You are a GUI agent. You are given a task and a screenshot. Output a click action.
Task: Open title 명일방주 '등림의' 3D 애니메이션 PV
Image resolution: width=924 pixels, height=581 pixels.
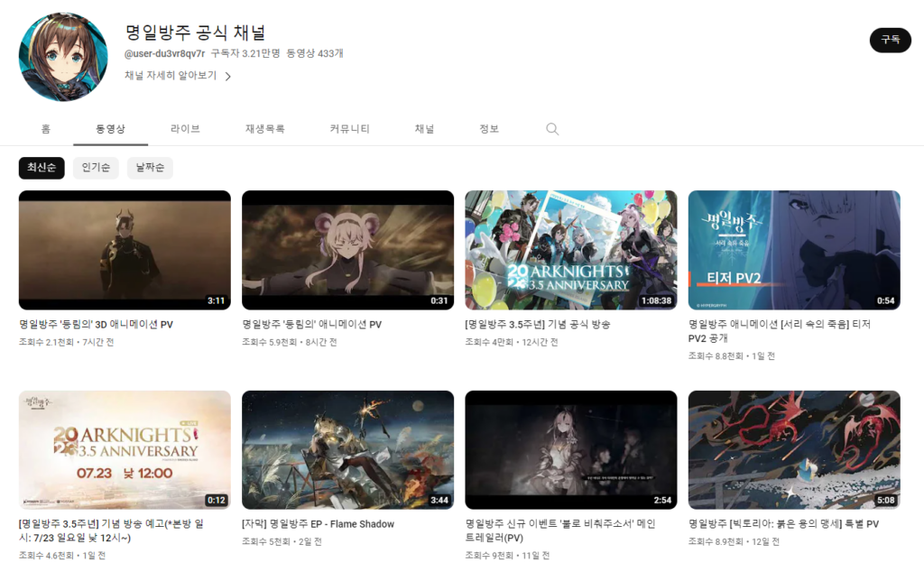tap(96, 325)
